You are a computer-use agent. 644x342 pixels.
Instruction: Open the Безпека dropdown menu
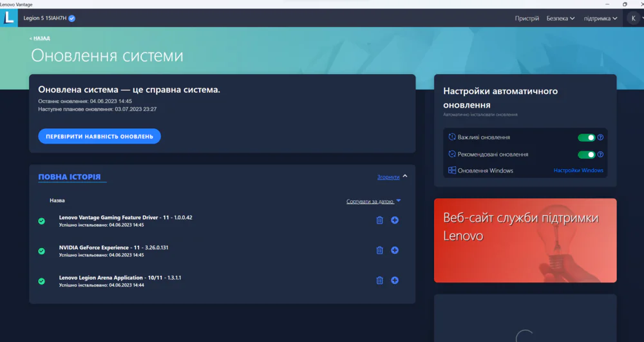[560, 19]
